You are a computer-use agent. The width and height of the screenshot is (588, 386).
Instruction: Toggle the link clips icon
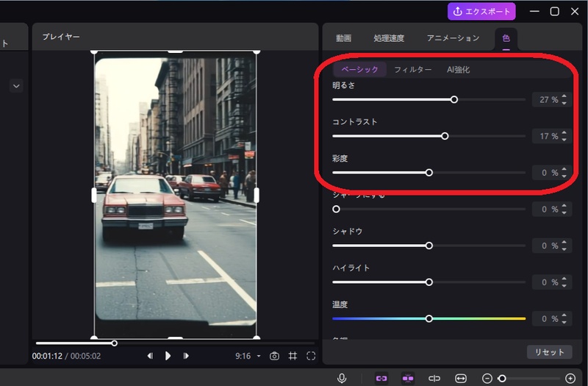[381, 378]
